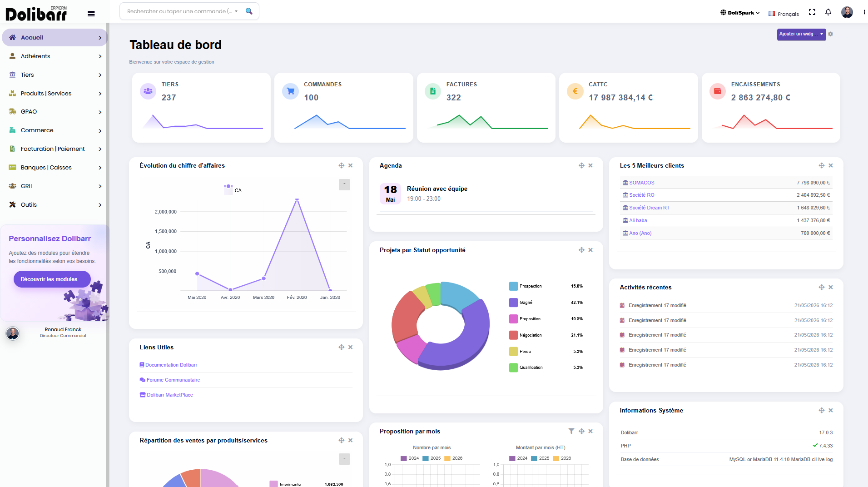Image resolution: width=868 pixels, height=487 pixels.
Task: Click the CATTC euro icon
Action: pos(575,91)
